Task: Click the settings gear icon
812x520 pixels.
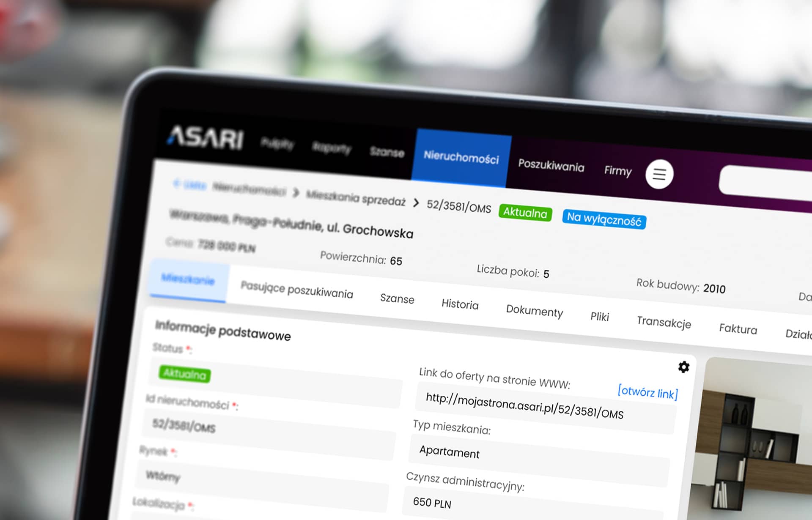Action: tap(683, 367)
